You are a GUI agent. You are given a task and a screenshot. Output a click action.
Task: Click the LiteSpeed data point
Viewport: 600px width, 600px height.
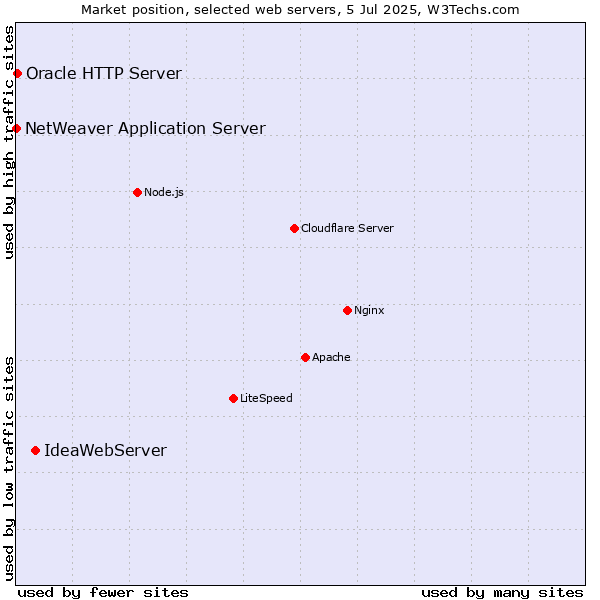(233, 399)
